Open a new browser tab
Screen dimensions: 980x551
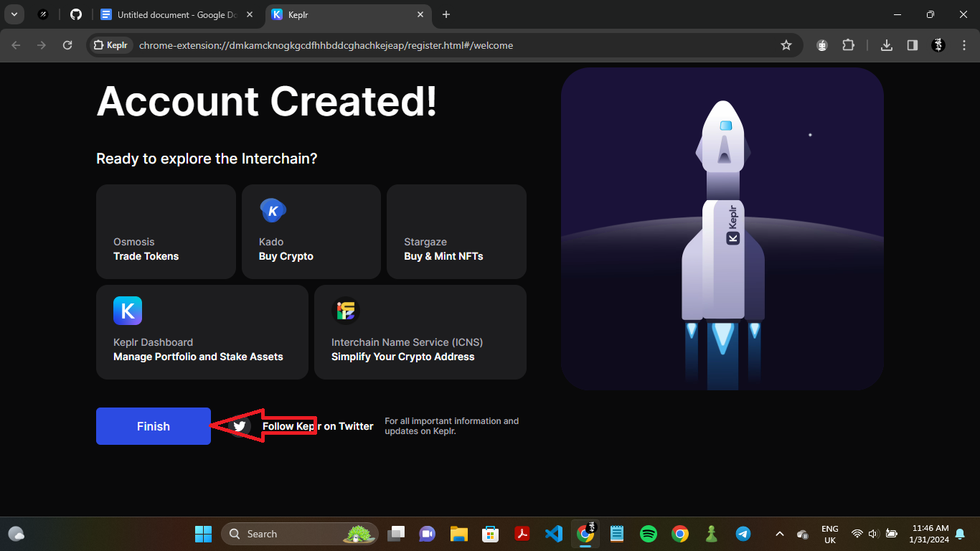click(x=446, y=14)
